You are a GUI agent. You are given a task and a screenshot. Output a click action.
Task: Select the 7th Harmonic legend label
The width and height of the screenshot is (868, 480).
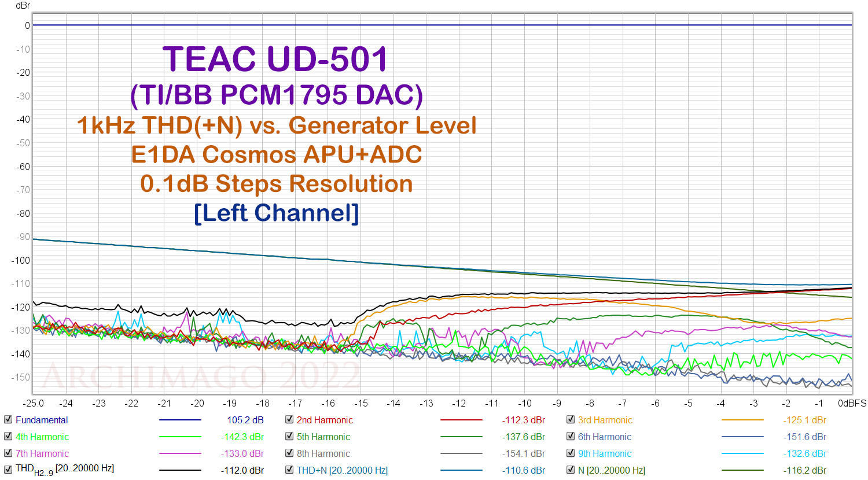point(42,454)
